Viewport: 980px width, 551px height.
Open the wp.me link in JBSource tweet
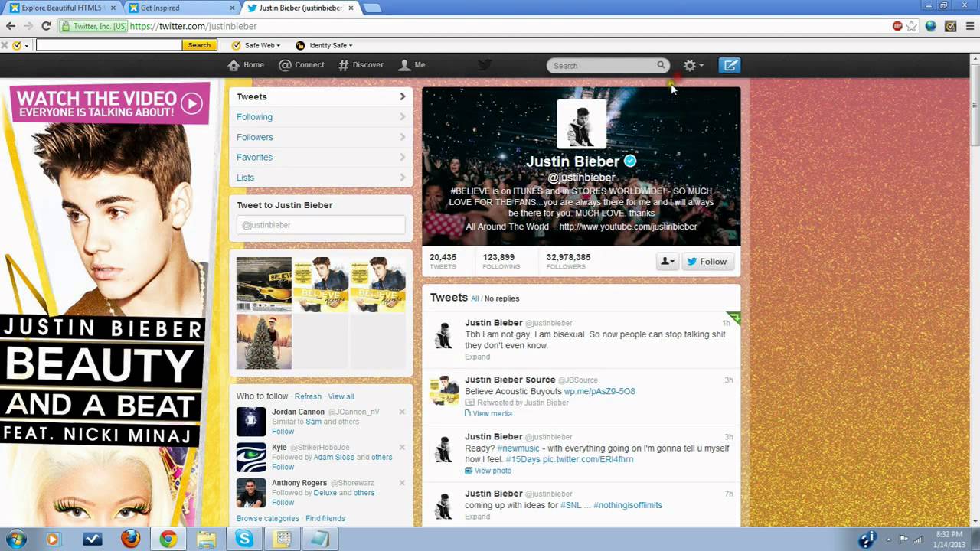coord(599,391)
